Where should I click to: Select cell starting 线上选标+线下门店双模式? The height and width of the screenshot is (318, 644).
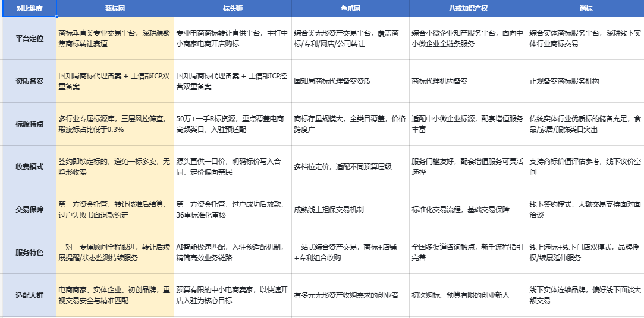[x=586, y=253]
